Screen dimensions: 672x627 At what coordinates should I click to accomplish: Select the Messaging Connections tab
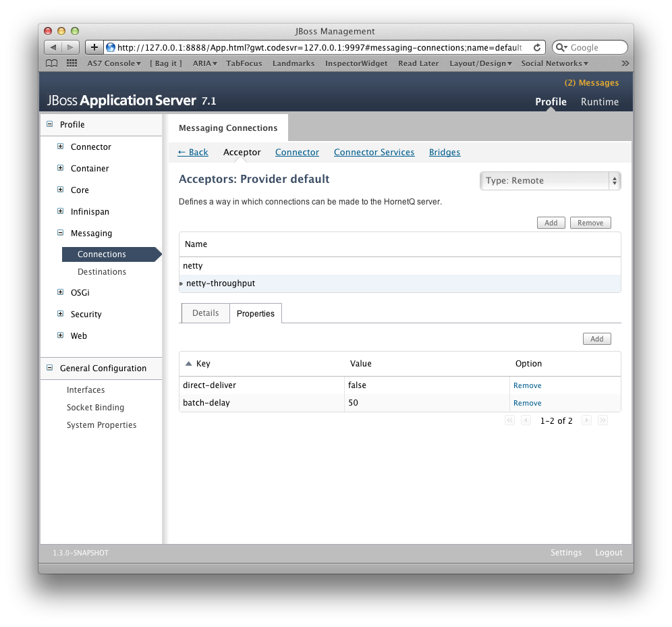(x=228, y=128)
